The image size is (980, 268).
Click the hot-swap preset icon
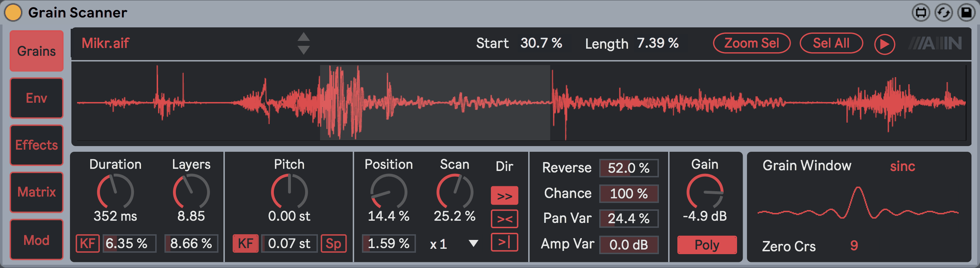(943, 12)
